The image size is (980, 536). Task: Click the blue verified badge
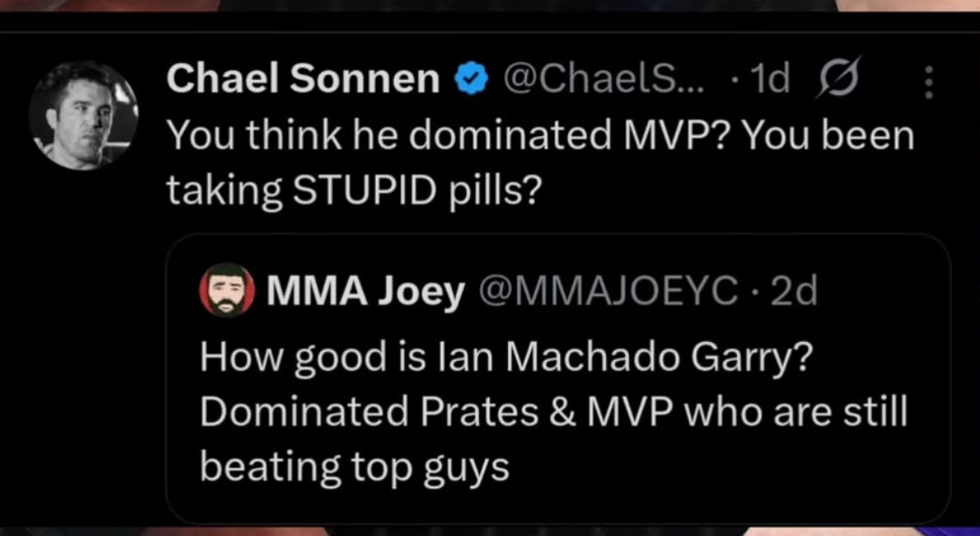pos(468,82)
